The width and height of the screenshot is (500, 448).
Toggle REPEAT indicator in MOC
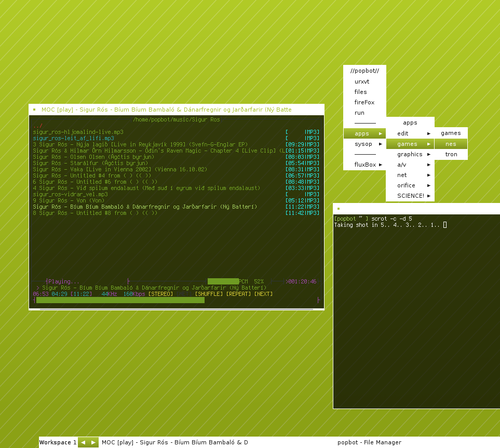[238, 294]
